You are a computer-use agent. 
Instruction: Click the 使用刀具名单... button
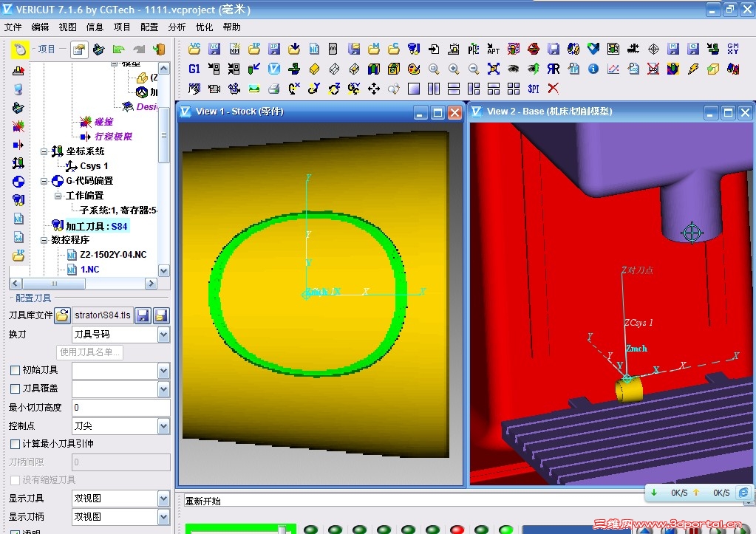tap(89, 352)
